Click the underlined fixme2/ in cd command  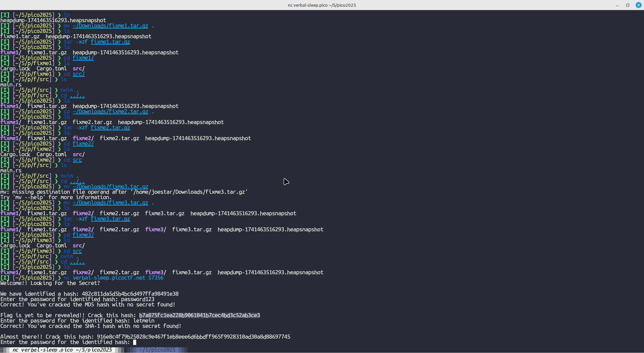pos(83,144)
